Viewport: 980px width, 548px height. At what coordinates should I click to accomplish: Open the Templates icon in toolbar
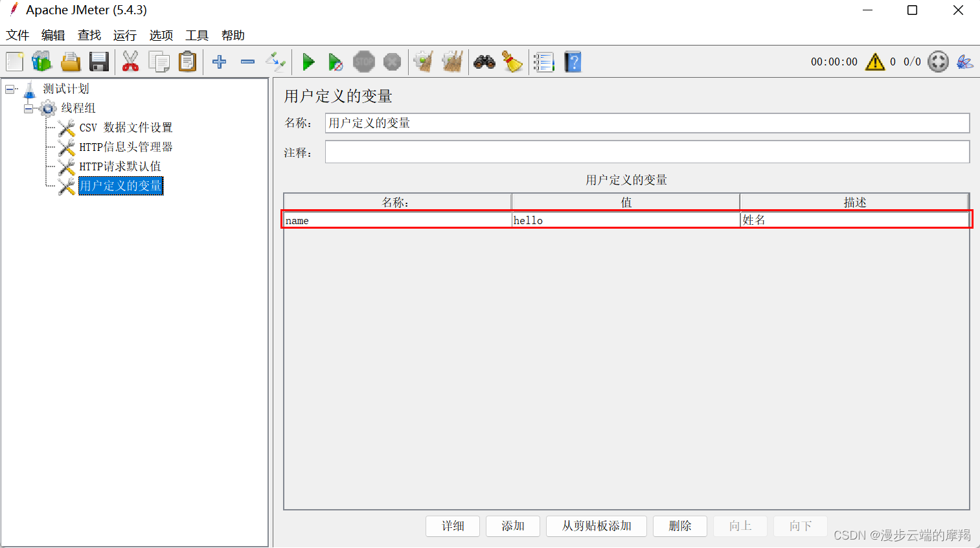point(42,62)
